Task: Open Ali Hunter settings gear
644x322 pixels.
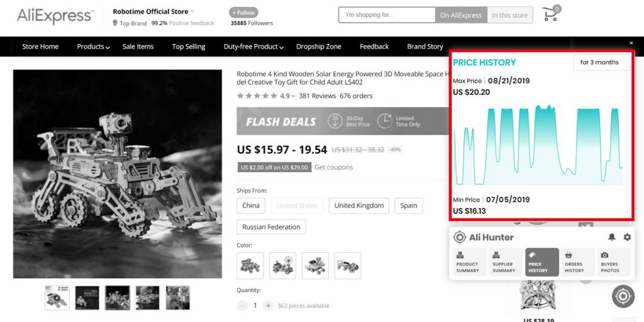Action: (627, 237)
